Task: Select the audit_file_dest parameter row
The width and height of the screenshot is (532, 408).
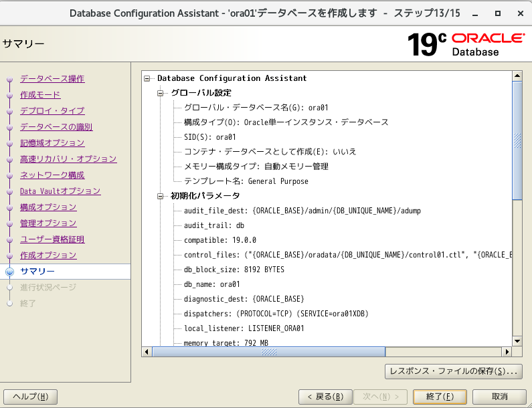Action: (x=302, y=211)
